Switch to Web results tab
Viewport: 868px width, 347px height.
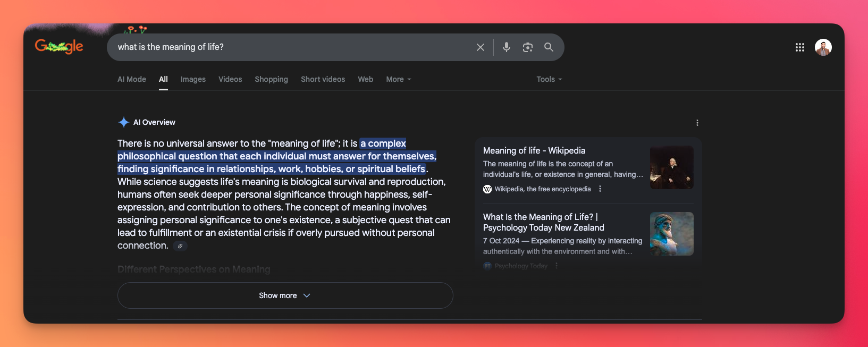366,79
